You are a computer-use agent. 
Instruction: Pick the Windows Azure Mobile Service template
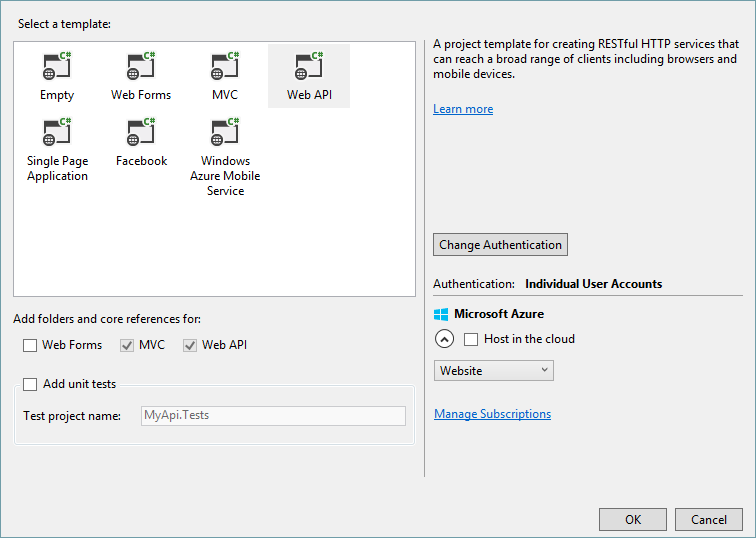225,157
